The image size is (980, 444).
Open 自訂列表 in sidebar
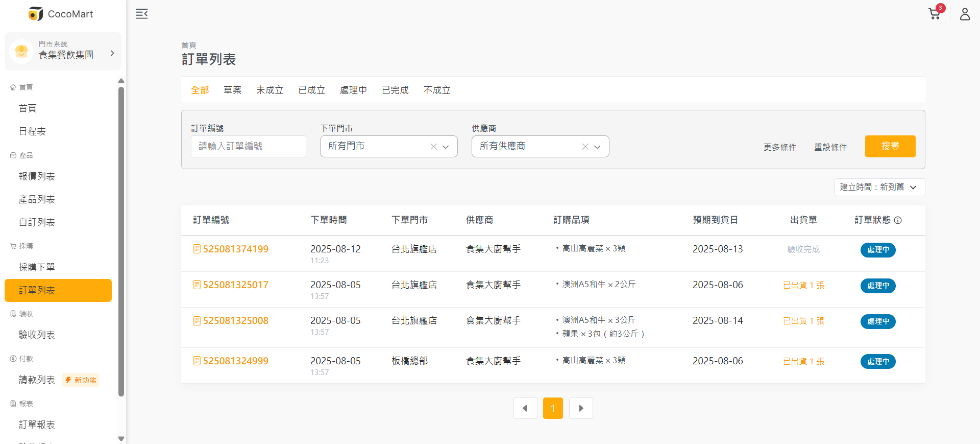37,222
